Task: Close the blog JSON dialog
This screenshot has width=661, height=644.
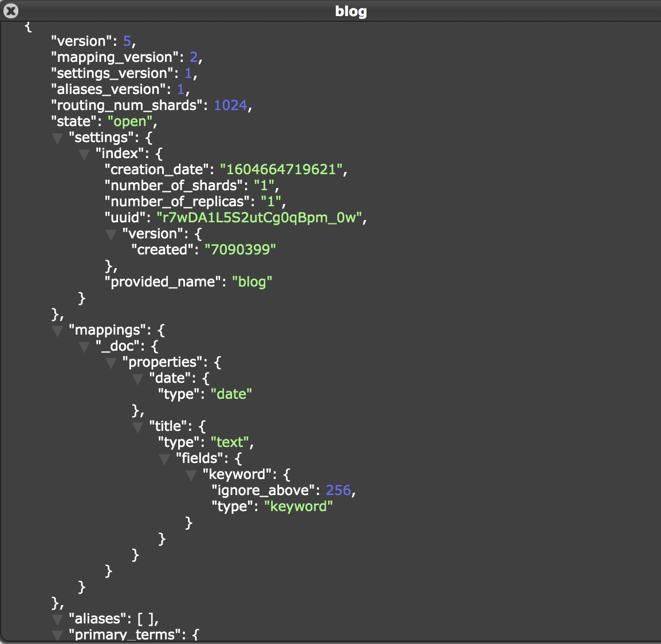Action: 11,11
